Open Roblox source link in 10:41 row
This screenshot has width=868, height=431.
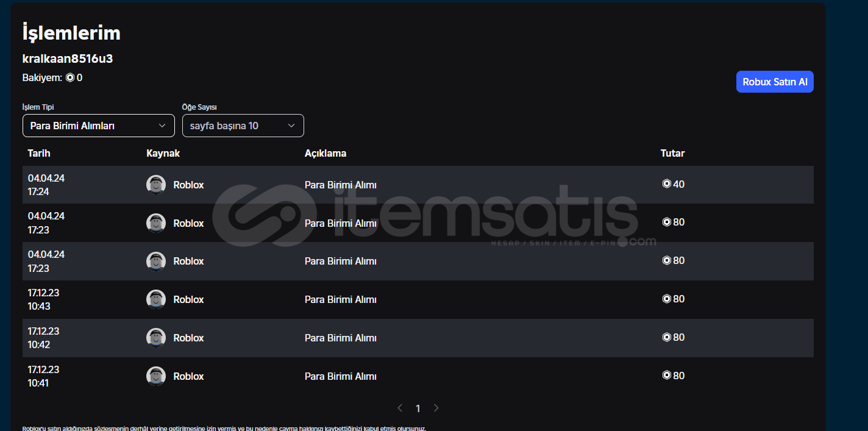pos(188,376)
